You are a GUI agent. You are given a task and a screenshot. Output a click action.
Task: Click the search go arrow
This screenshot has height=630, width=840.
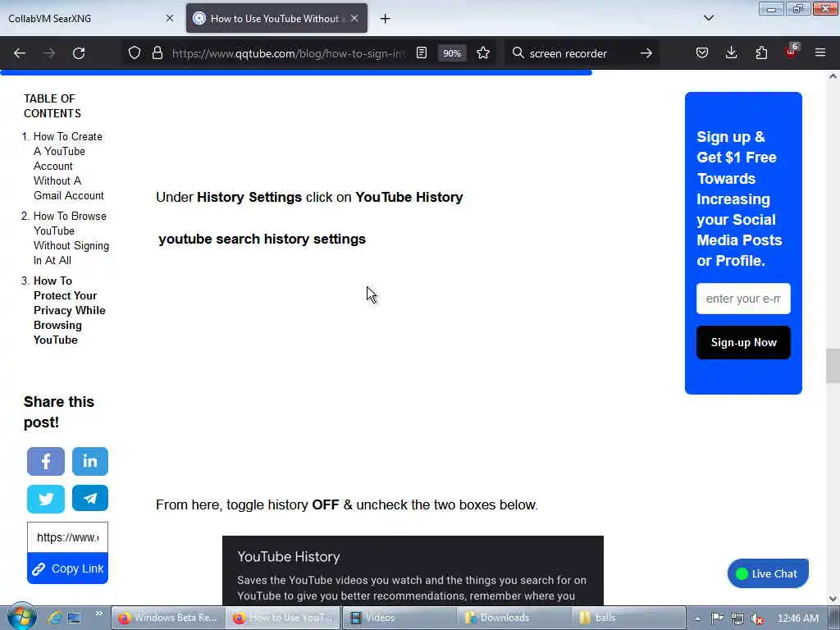(646, 53)
